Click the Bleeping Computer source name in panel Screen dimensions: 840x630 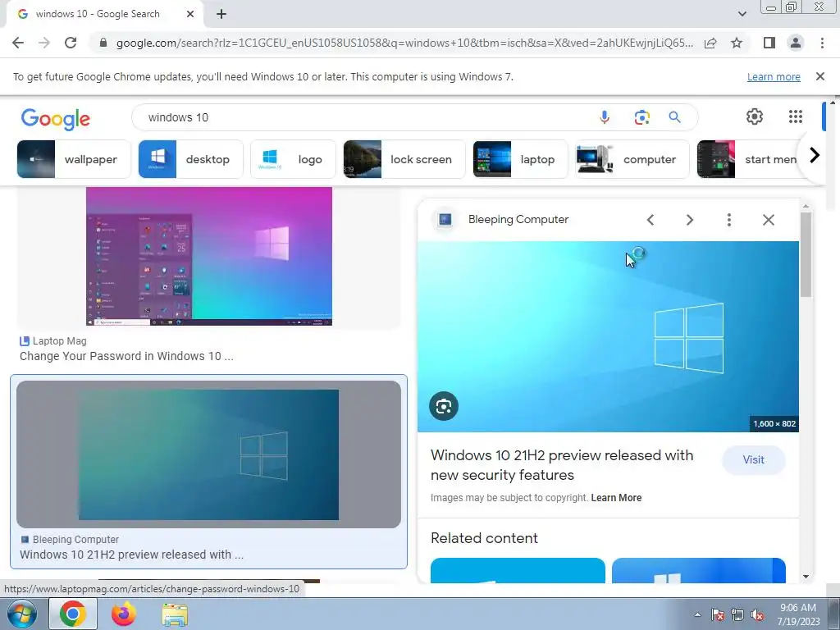point(518,219)
